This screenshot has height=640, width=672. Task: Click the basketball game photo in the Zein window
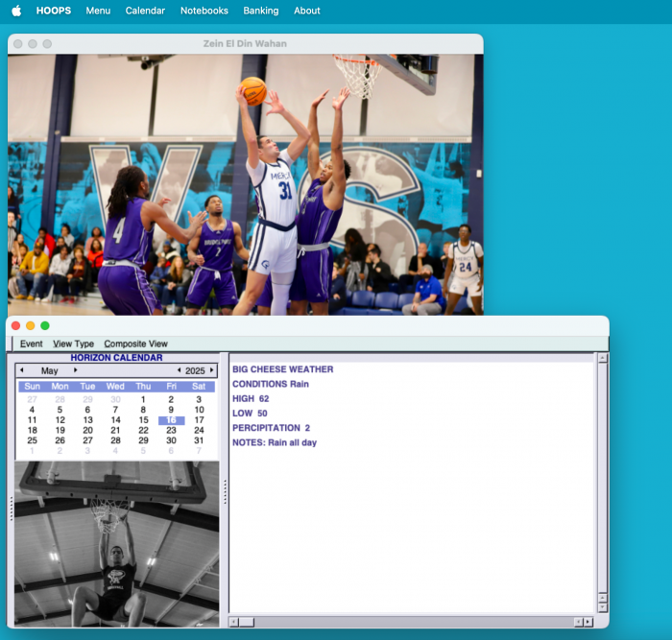[245, 184]
